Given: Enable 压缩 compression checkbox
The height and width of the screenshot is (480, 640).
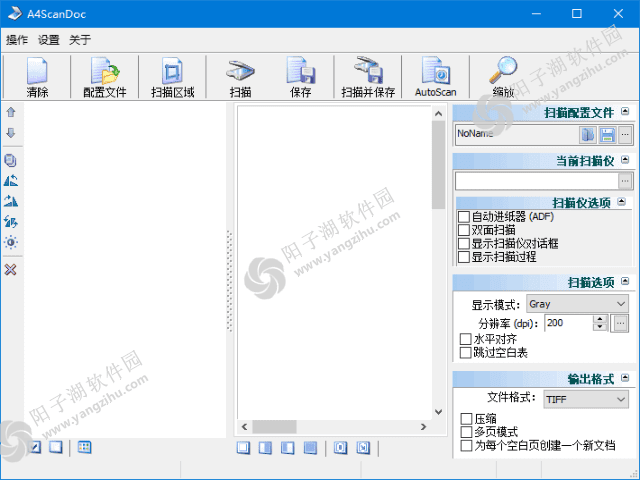Looking at the screenshot, I should [x=467, y=419].
